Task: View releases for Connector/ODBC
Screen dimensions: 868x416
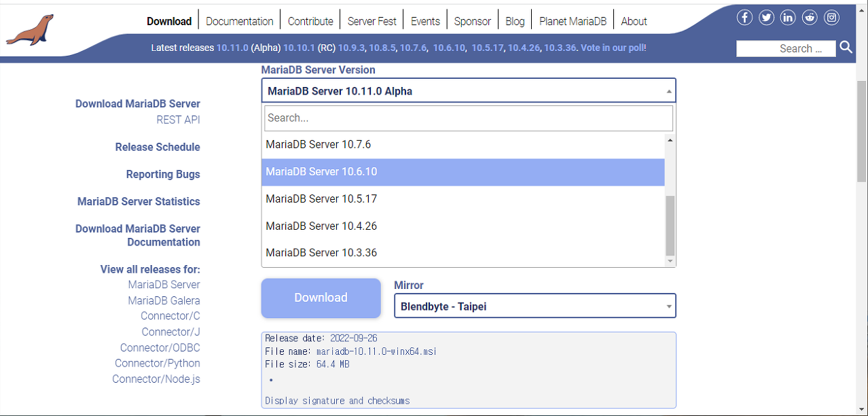Action: coord(160,347)
